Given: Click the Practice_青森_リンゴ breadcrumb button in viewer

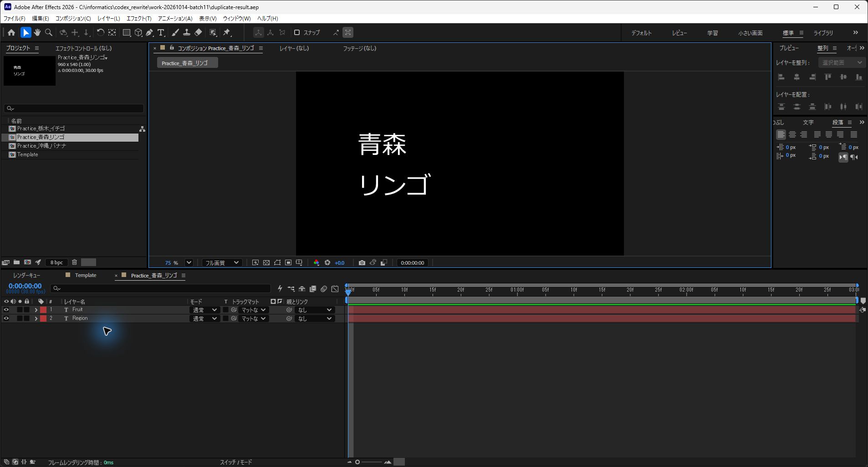Looking at the screenshot, I should click(187, 63).
